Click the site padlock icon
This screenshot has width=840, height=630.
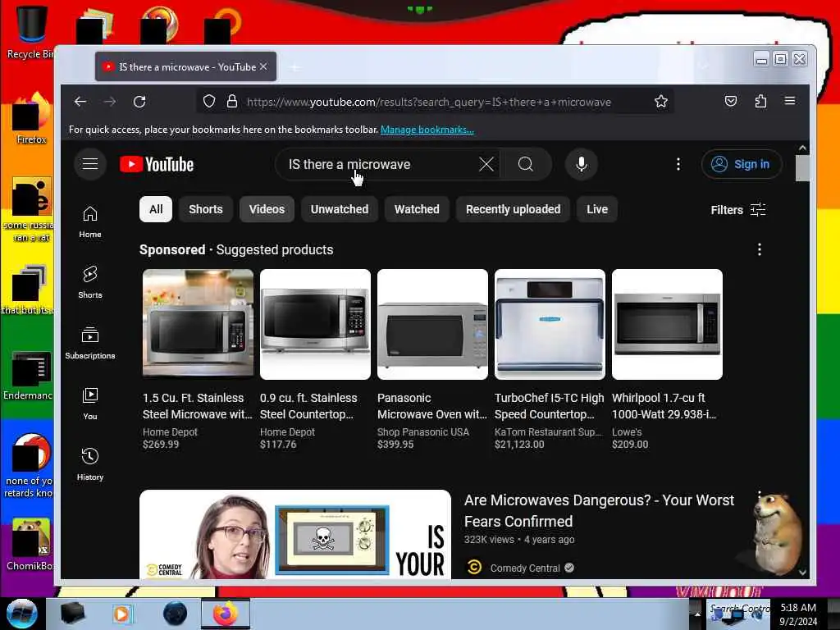pos(231,101)
